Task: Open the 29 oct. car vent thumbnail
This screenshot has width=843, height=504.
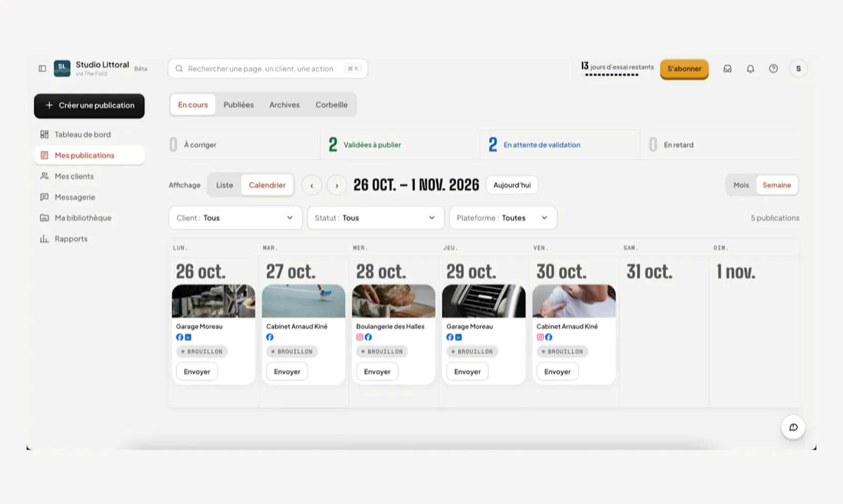Action: pos(484,301)
